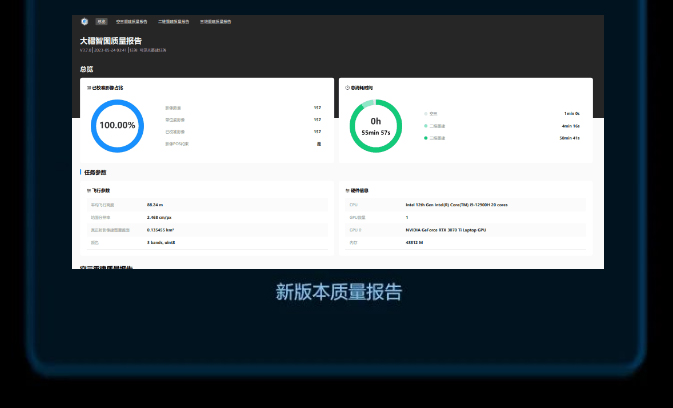Click the flight height row with 88.24 m

click(207, 204)
